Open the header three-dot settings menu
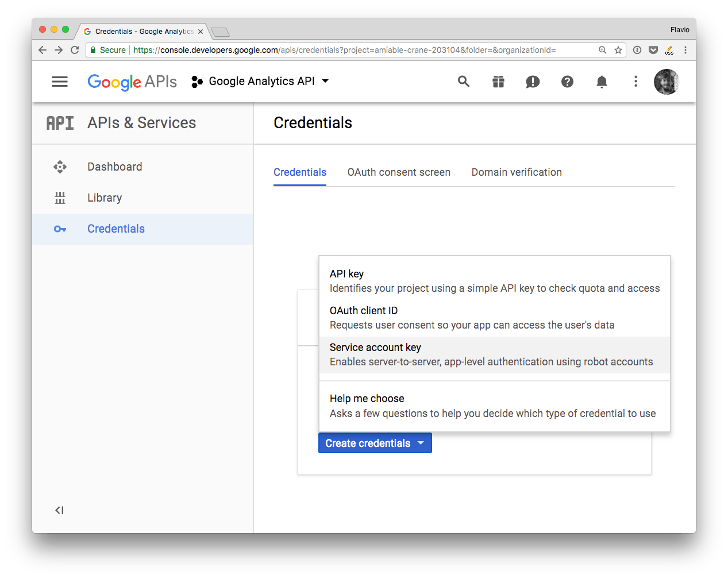The width and height of the screenshot is (728, 579). [635, 82]
